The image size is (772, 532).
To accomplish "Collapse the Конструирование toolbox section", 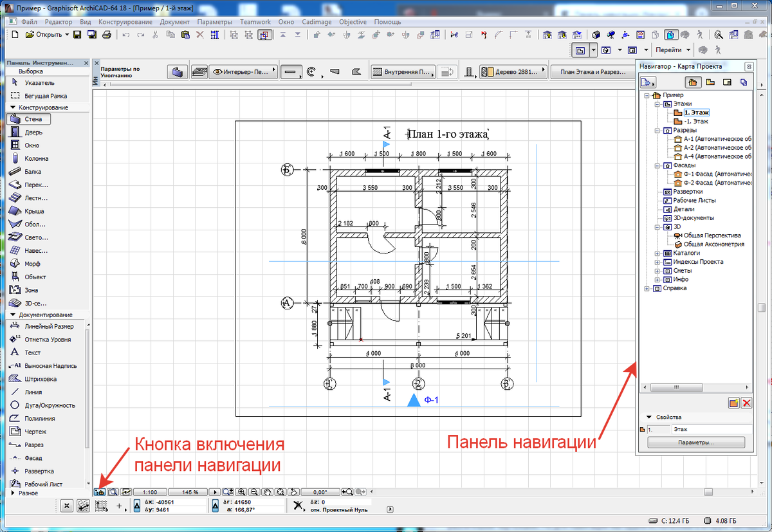I will coord(13,107).
